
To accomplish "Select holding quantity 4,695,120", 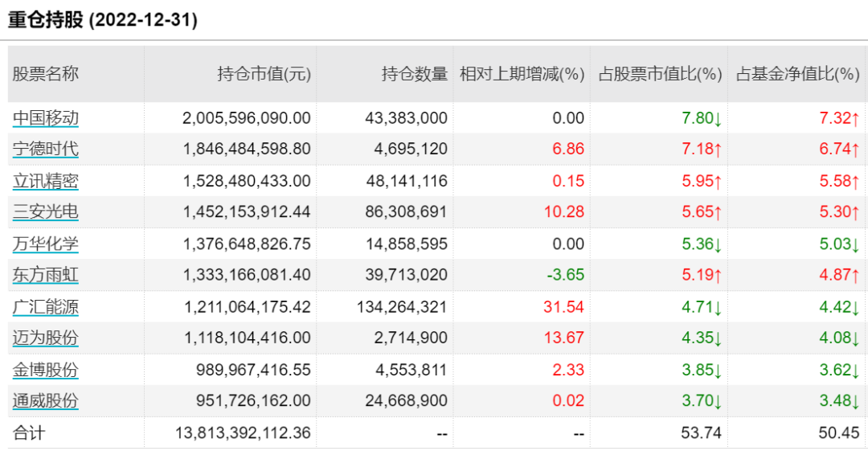I will click(411, 149).
